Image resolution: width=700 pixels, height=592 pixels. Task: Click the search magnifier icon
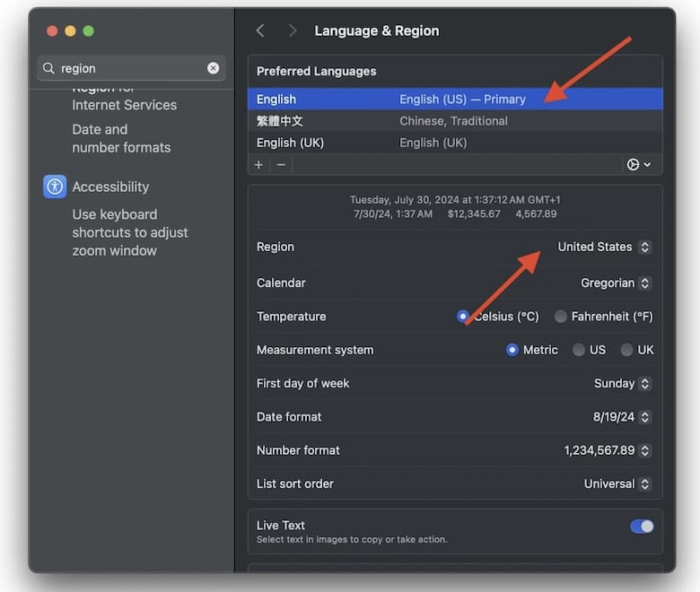point(48,68)
